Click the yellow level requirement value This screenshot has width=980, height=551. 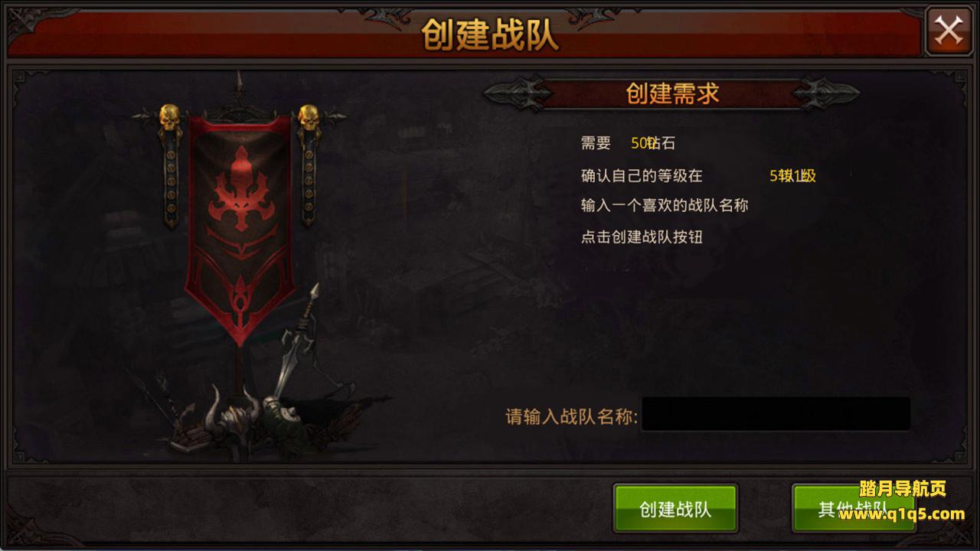(792, 175)
